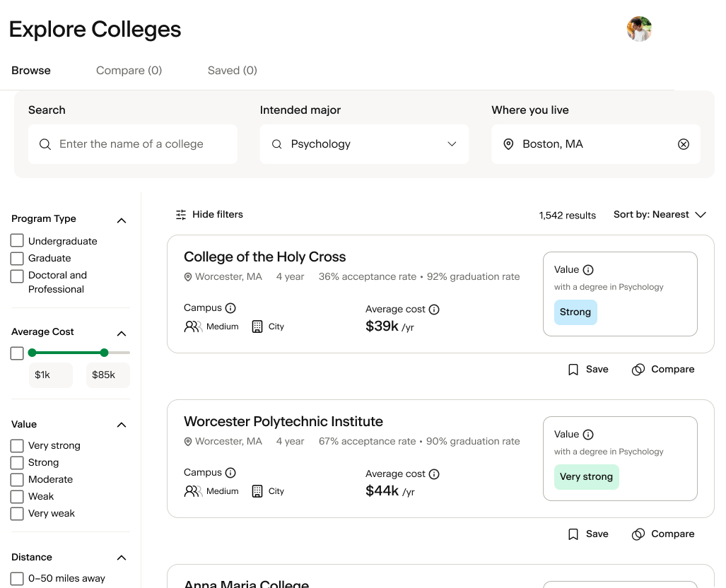Check the Very weak value filter

(17, 514)
